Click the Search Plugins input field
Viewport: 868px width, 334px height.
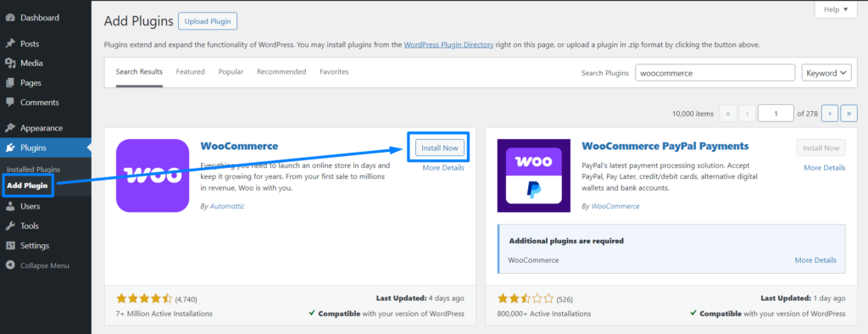click(x=715, y=73)
